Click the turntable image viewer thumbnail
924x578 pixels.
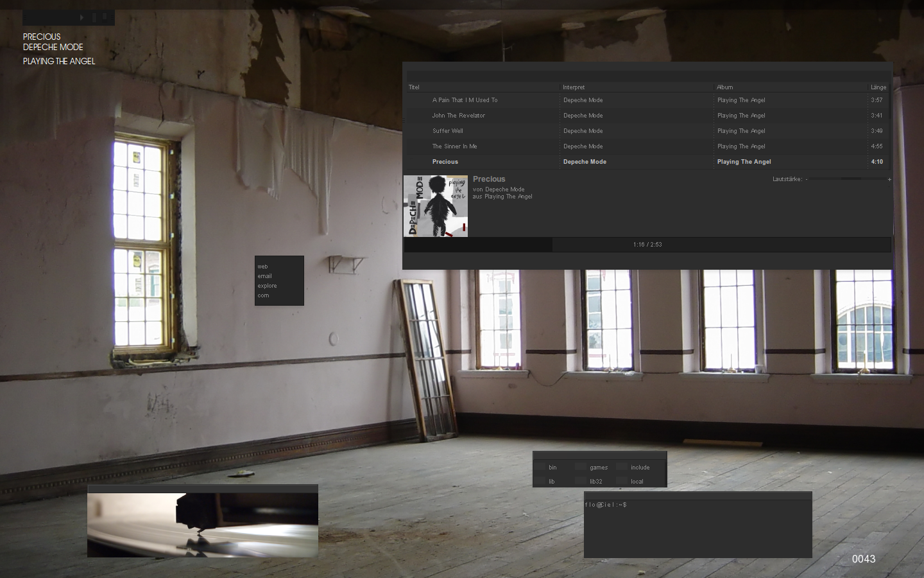click(203, 525)
